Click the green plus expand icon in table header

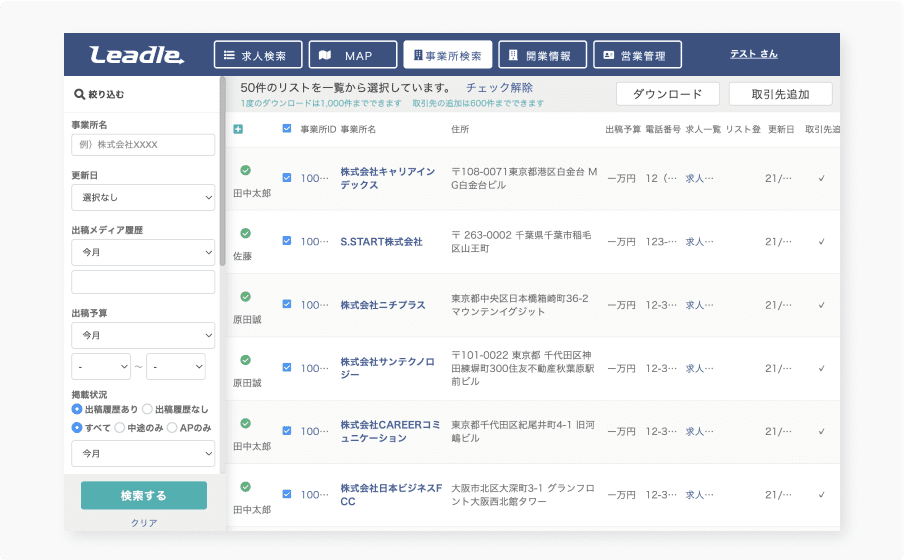[x=238, y=129]
